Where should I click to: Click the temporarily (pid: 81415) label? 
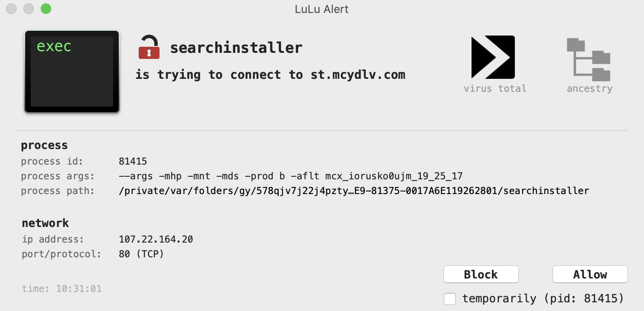(543, 298)
